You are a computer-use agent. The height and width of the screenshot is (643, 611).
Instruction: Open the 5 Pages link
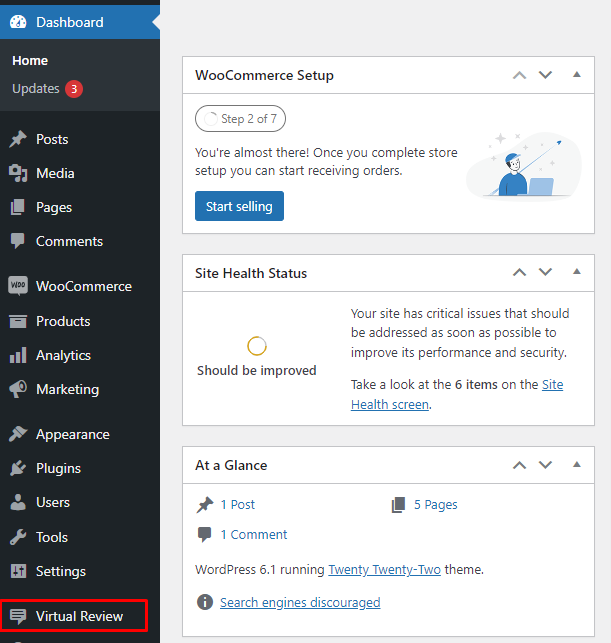coord(435,505)
